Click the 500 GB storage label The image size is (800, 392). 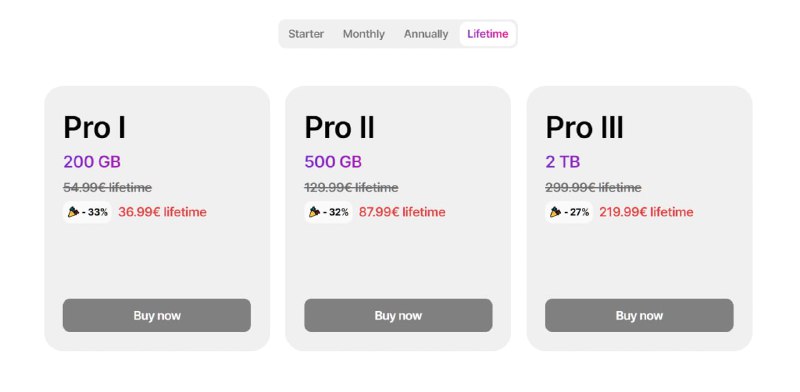(333, 162)
